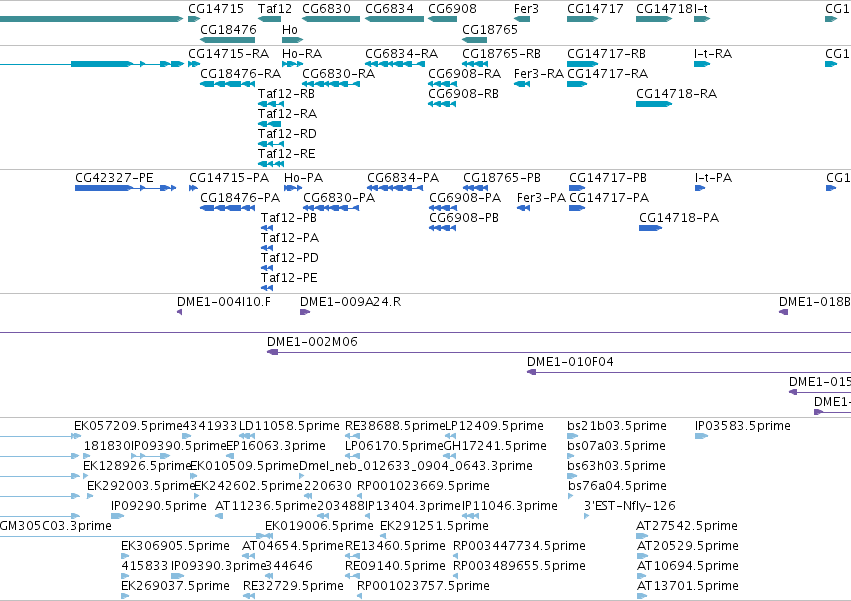Image resolution: width=851 pixels, height=601 pixels.
Task: Click BAC end DME1-009A24.R
Action: [351, 302]
